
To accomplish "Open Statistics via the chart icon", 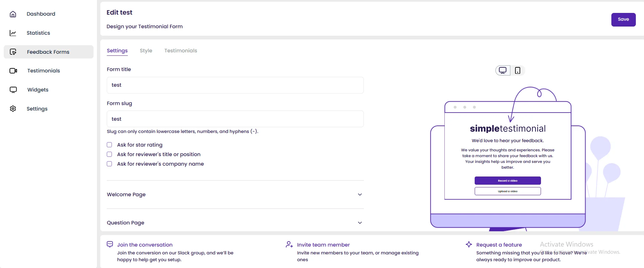I will click(13, 33).
